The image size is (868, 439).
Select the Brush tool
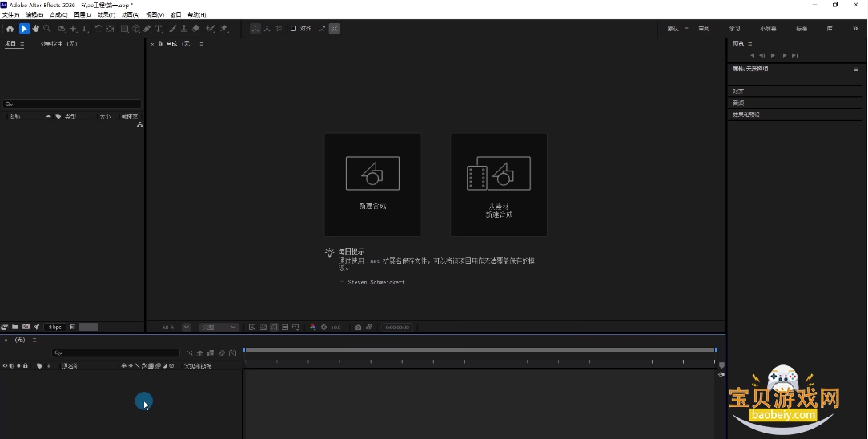click(x=173, y=29)
